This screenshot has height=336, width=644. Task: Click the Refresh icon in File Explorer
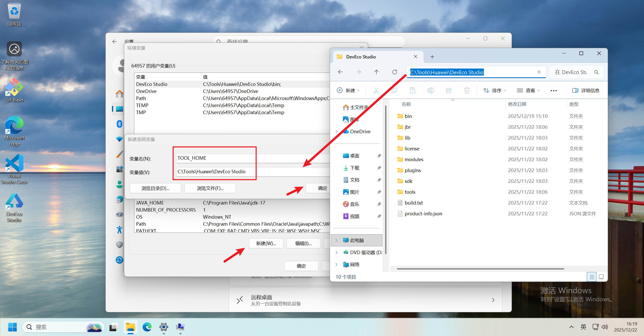tap(394, 72)
